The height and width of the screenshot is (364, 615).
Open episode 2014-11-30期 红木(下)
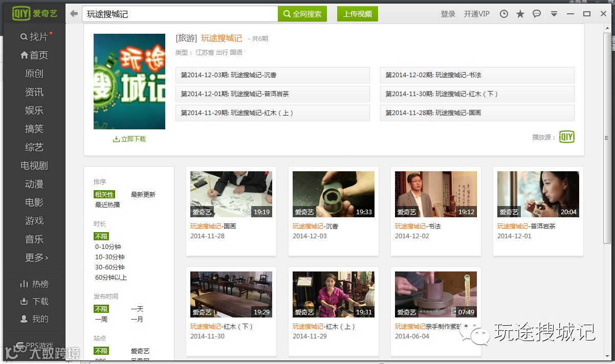tap(477, 94)
